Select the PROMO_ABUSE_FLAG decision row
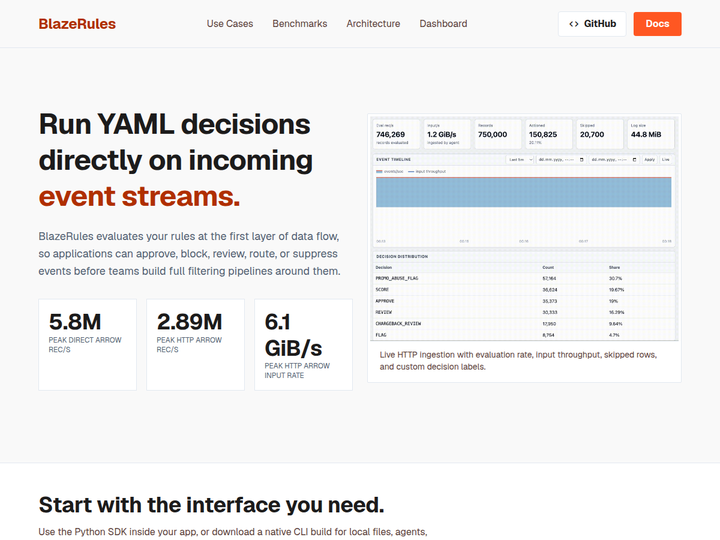The image size is (720, 540). [x=524, y=278]
